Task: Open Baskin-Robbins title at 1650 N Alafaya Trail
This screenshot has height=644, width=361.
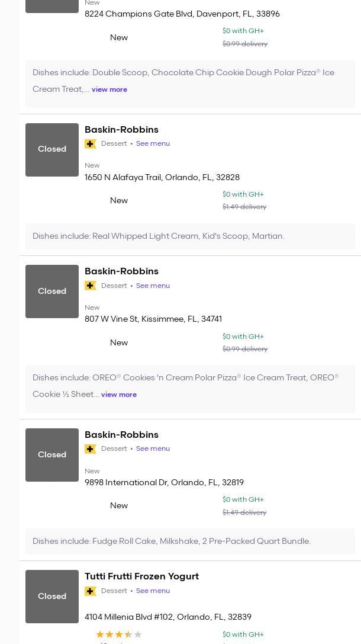Action: (121, 130)
